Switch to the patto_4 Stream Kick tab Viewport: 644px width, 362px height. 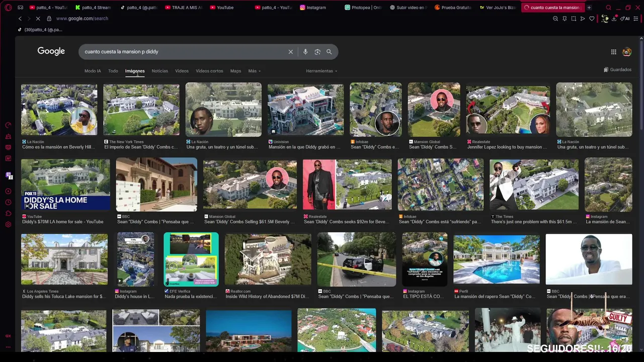pyautogui.click(x=93, y=8)
